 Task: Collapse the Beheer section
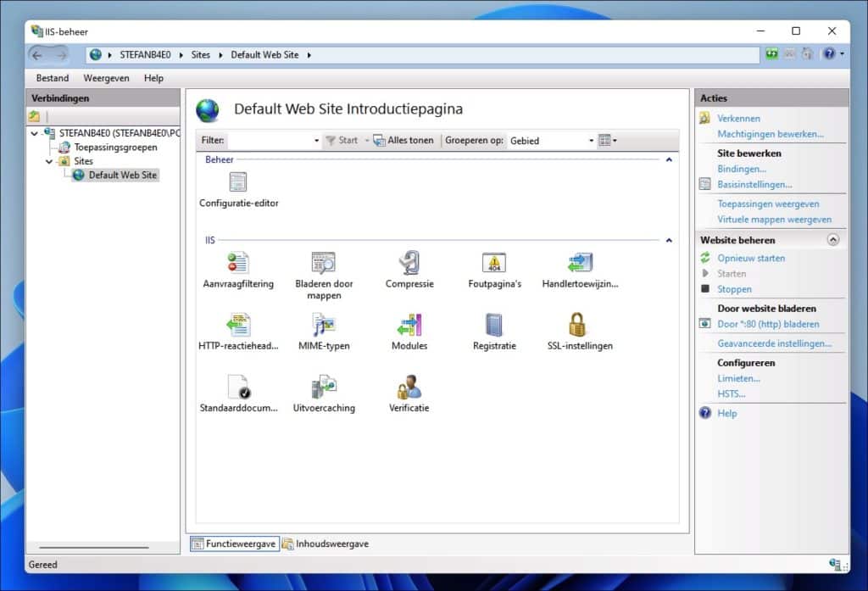coord(669,159)
